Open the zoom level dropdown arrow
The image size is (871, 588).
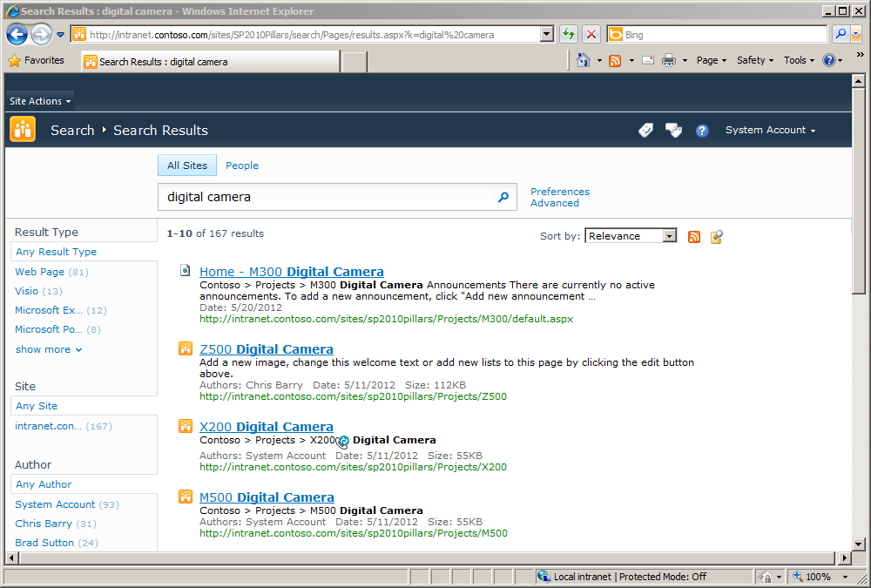845,577
